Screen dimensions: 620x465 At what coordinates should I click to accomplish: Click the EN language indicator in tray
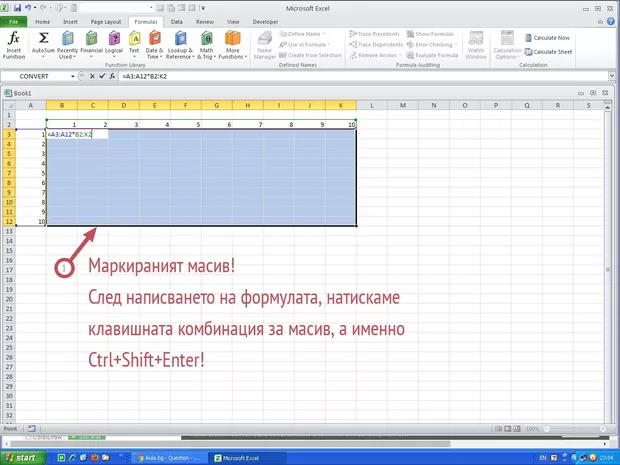point(543,458)
